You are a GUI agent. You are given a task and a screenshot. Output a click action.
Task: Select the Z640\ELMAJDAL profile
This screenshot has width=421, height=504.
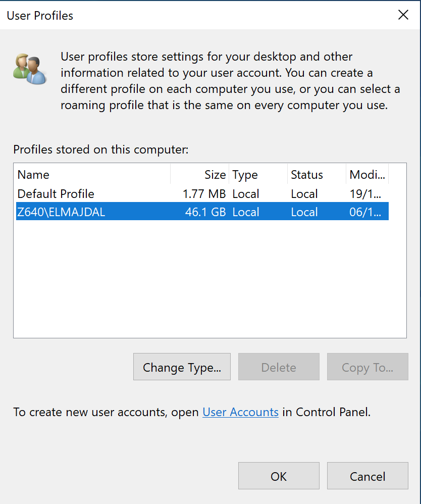coord(62,212)
